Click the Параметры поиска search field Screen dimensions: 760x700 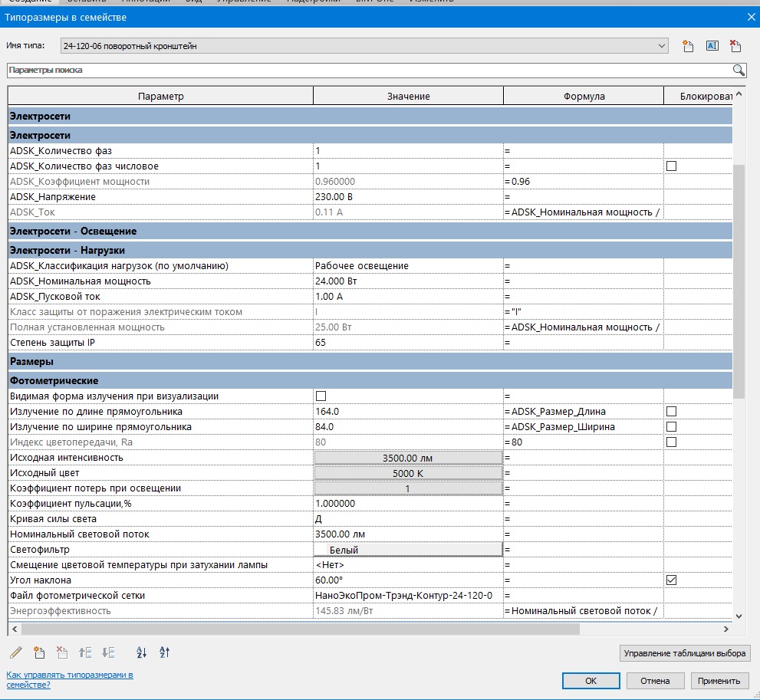coord(370,71)
